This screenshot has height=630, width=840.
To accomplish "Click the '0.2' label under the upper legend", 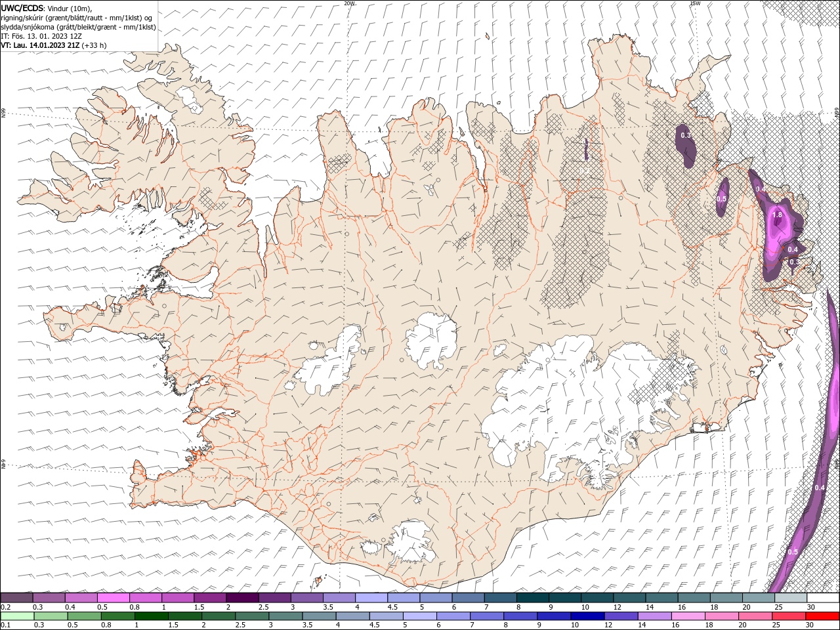I will (x=5, y=607).
